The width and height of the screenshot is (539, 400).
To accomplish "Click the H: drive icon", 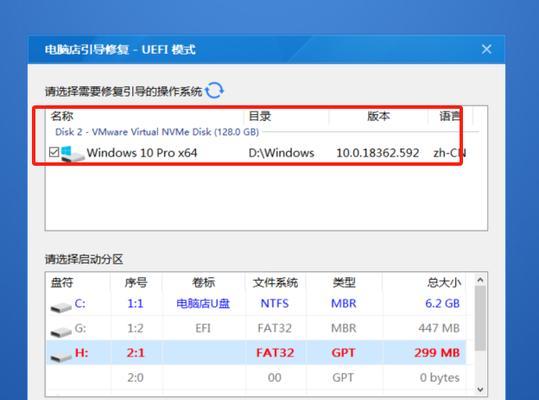I will click(61, 356).
